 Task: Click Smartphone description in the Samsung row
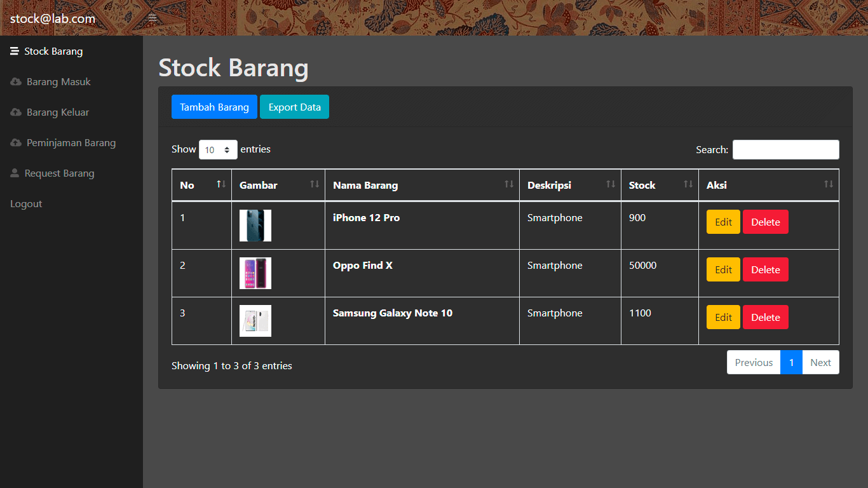pyautogui.click(x=555, y=313)
